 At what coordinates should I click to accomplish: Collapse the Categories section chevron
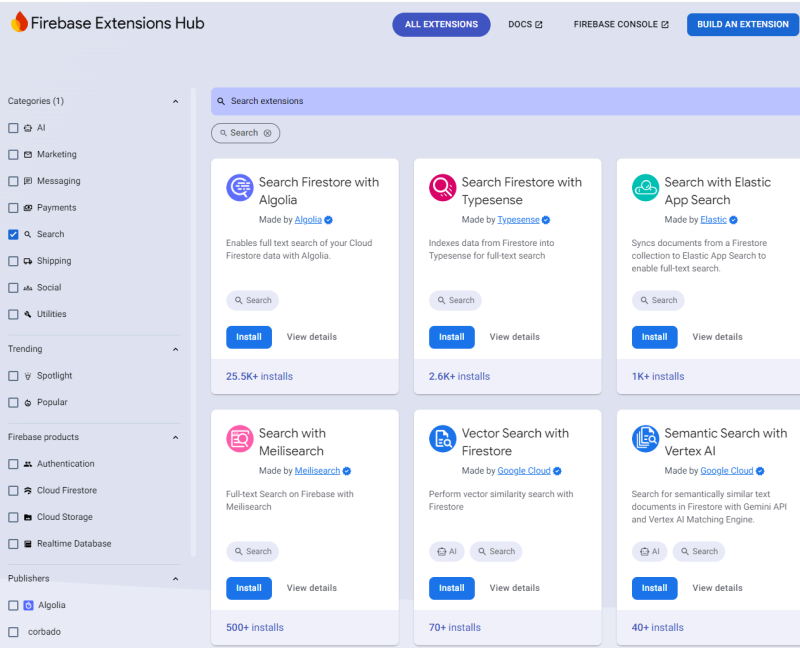(176, 101)
